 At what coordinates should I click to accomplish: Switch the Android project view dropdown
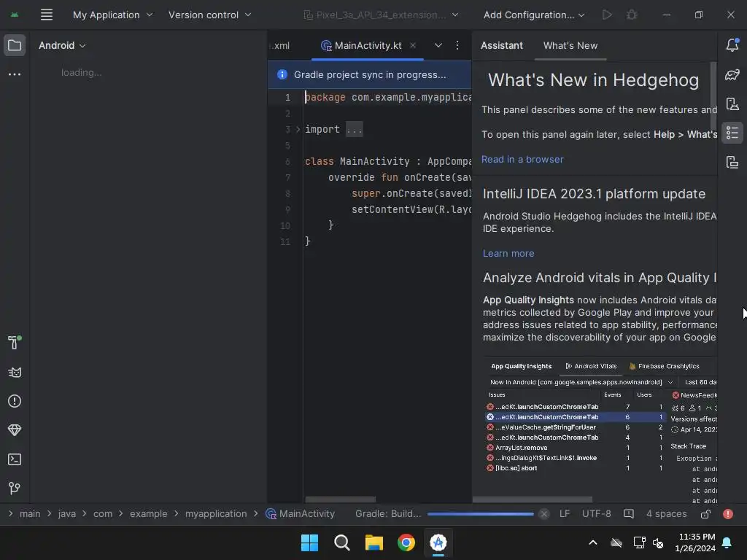[x=62, y=45]
